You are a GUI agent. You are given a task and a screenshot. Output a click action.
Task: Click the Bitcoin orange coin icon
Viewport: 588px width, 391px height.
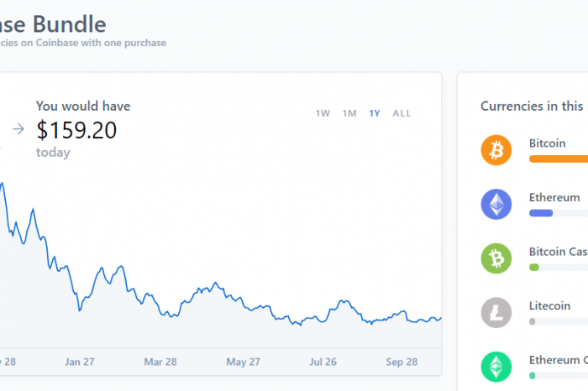496,150
